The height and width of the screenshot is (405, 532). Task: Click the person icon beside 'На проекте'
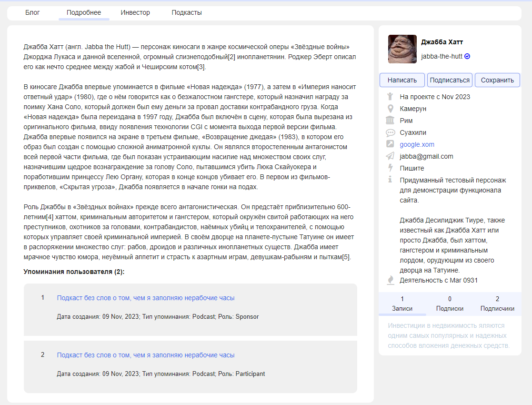pyautogui.click(x=390, y=96)
